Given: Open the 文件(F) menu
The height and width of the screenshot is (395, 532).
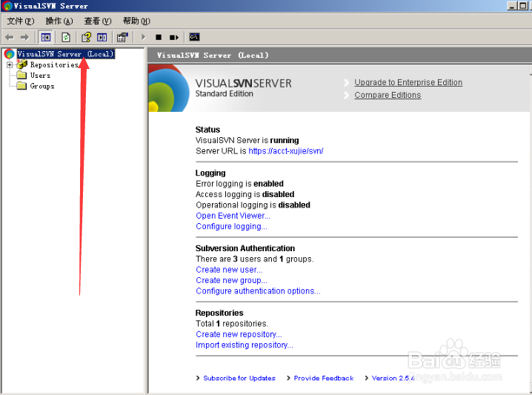Looking at the screenshot, I should [x=21, y=21].
